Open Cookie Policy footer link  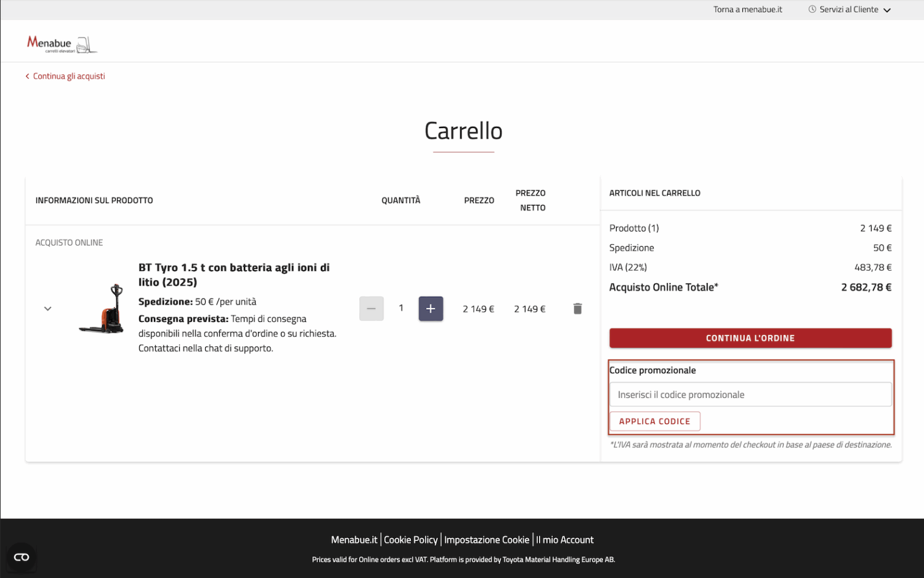(410, 540)
